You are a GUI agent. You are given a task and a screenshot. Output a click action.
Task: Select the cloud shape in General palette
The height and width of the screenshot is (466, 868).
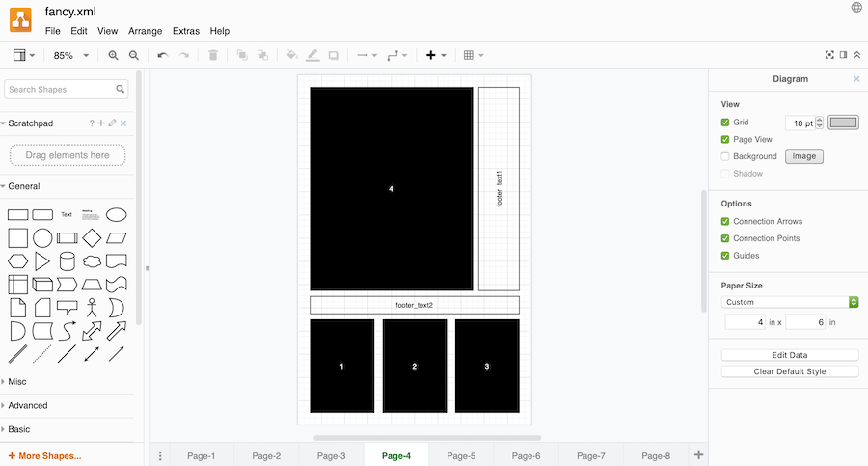coord(92,261)
